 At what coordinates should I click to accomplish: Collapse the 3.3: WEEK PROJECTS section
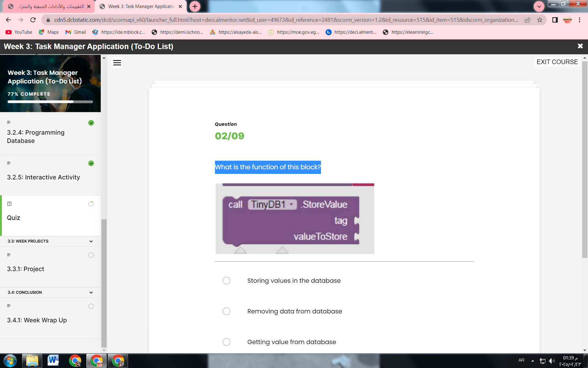(x=91, y=241)
